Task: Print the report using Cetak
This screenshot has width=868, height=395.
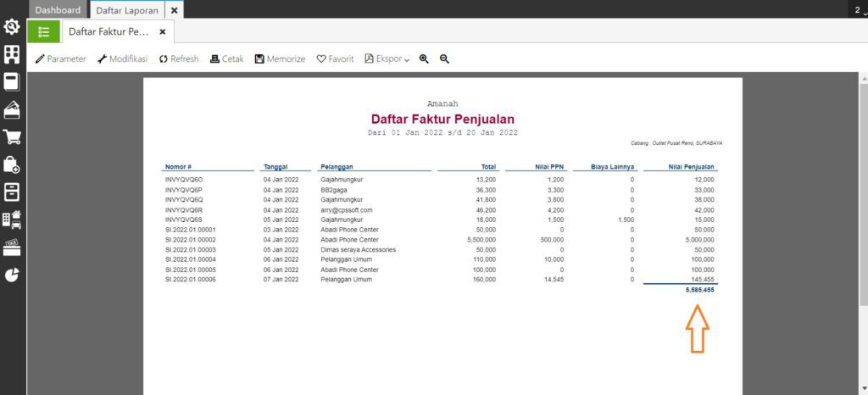Action: 227,59
